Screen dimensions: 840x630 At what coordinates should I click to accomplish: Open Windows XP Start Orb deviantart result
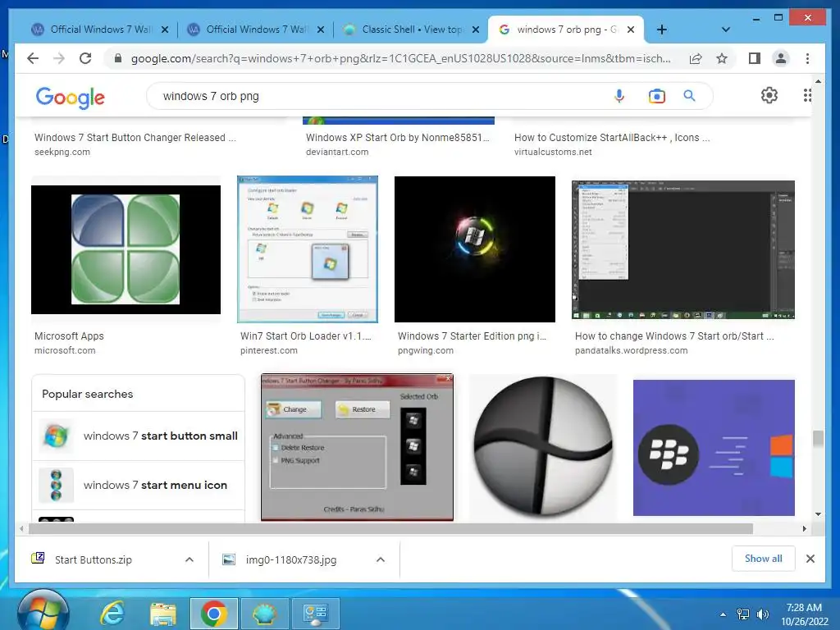click(398, 138)
